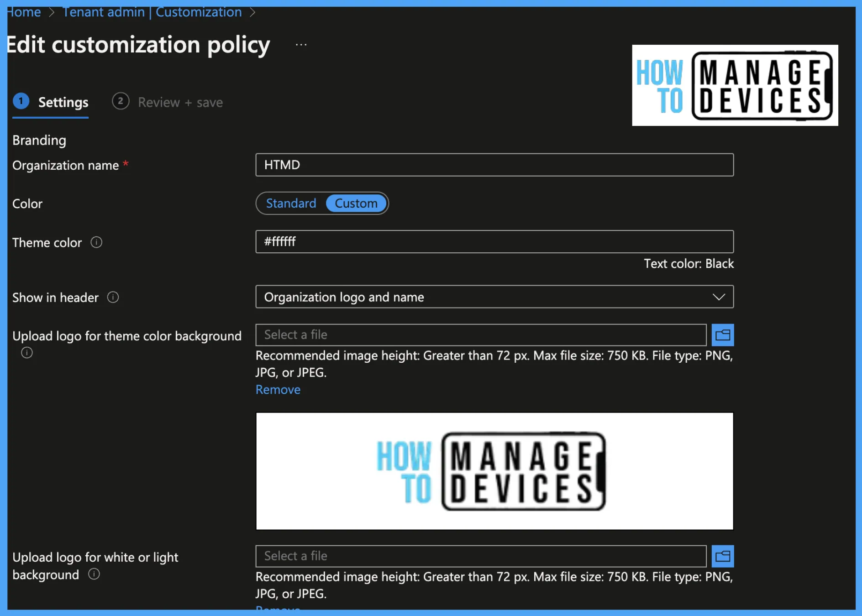Click the Organization name label

click(x=66, y=165)
